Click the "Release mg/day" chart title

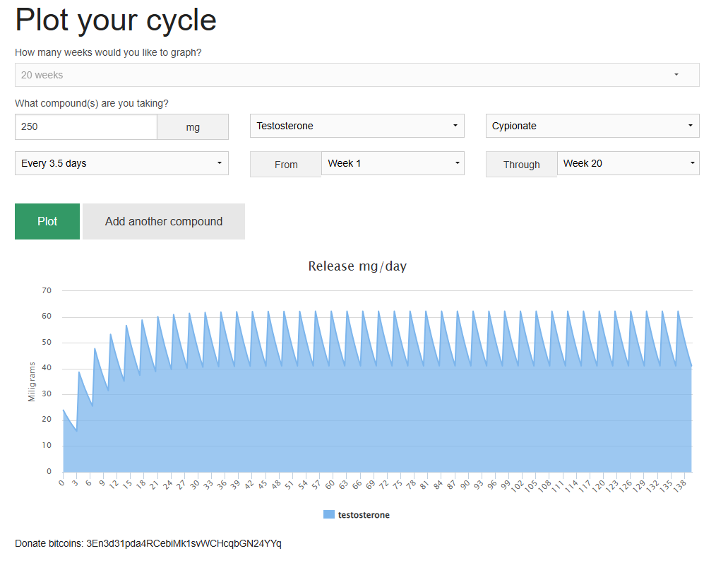click(x=357, y=266)
